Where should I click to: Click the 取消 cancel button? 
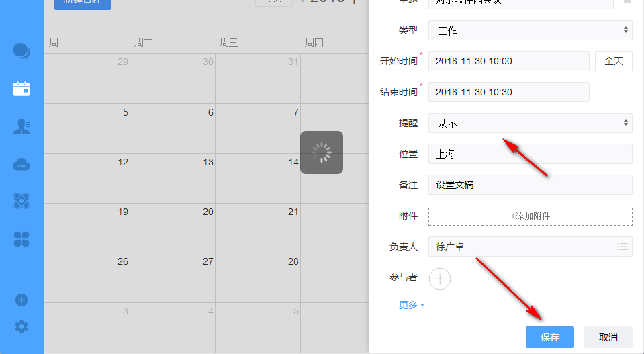[608, 337]
